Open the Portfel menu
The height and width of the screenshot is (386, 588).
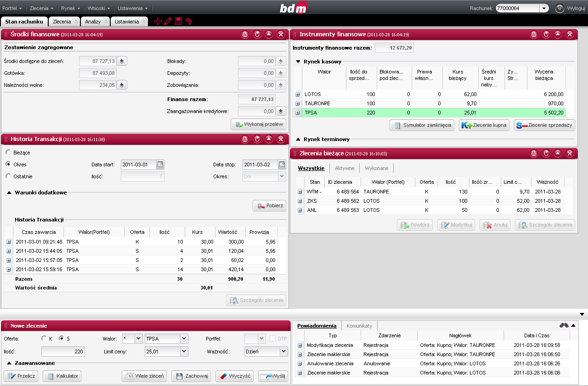point(12,8)
